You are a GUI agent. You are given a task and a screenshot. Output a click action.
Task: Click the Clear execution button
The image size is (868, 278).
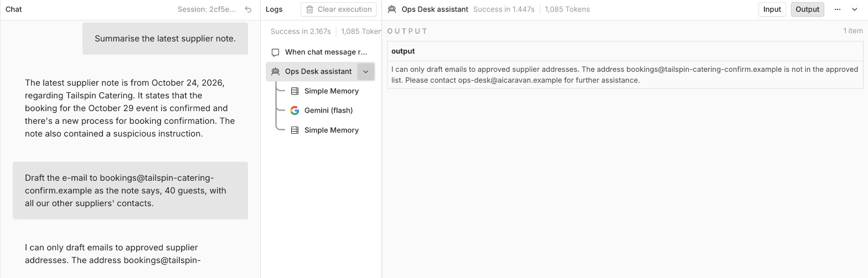click(339, 9)
